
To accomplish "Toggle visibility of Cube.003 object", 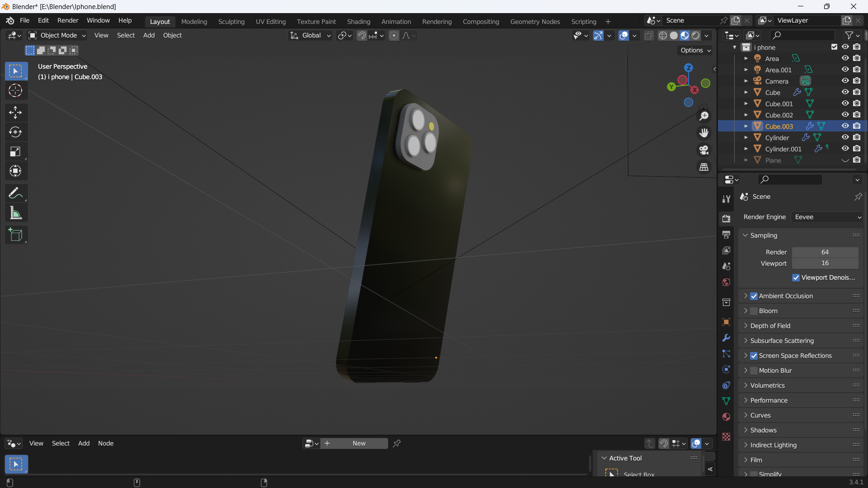I will (x=845, y=126).
